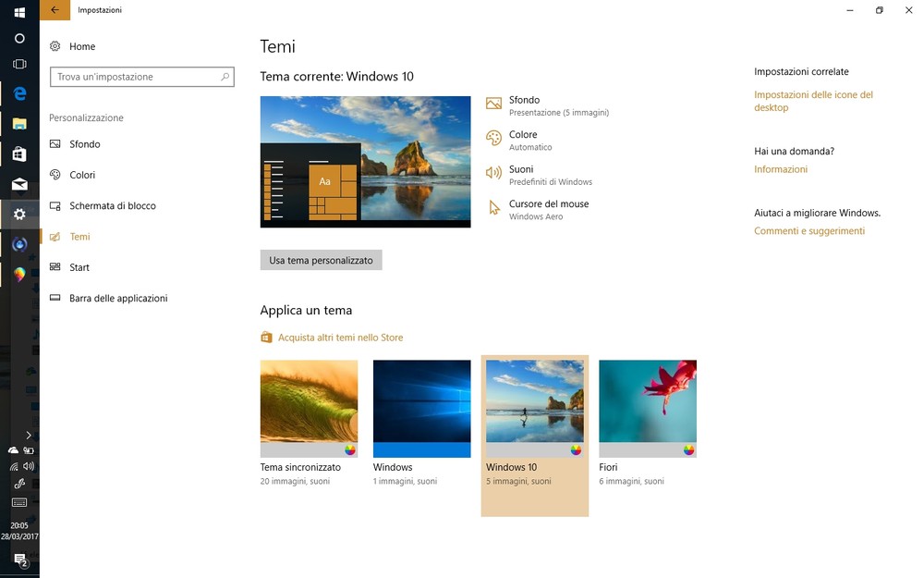Screen dimensions: 924x578
Task: Open Start personalization page
Action: click(x=79, y=267)
